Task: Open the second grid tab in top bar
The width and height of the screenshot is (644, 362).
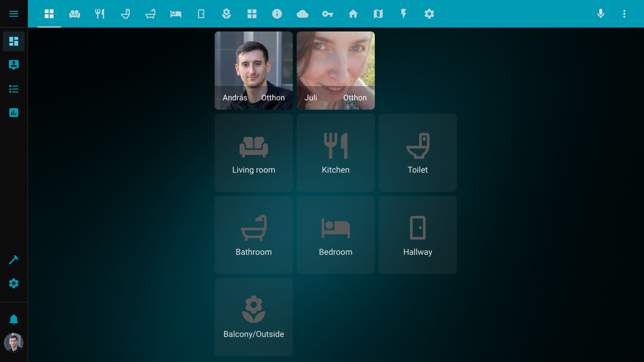Action: coord(252,14)
